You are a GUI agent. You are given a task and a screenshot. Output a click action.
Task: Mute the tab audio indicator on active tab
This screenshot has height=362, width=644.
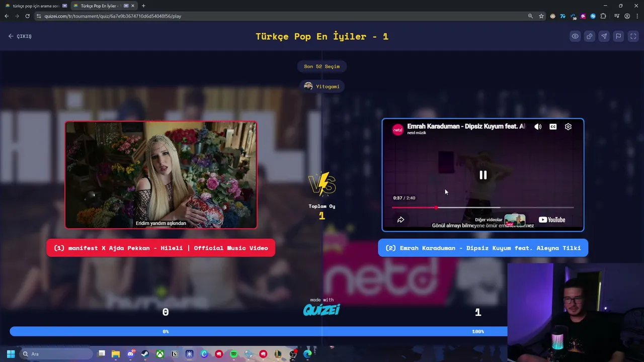pos(126,6)
